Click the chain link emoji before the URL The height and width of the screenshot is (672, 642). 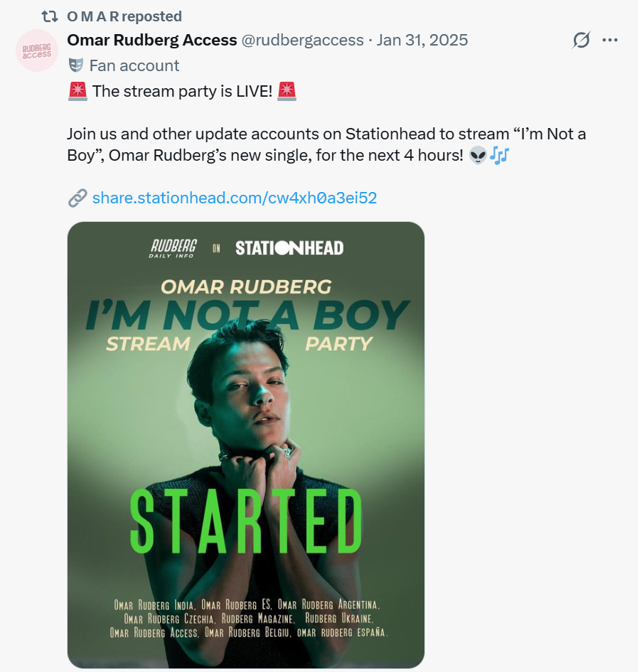(77, 198)
